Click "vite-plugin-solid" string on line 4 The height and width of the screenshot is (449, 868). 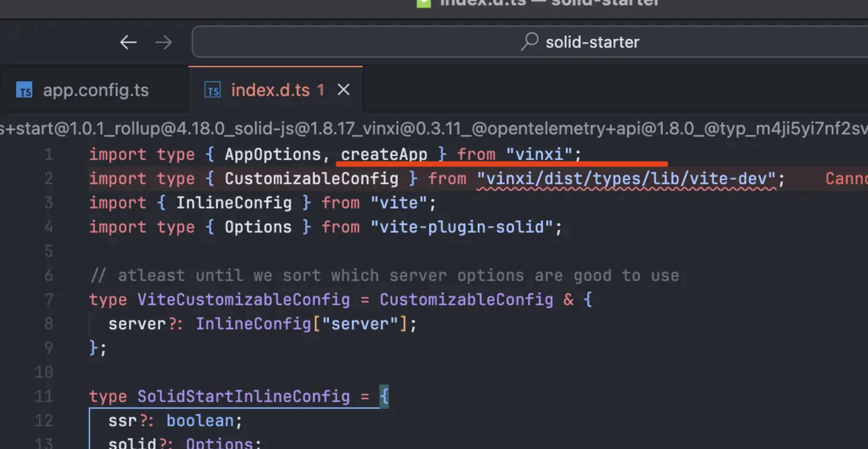pyautogui.click(x=462, y=227)
